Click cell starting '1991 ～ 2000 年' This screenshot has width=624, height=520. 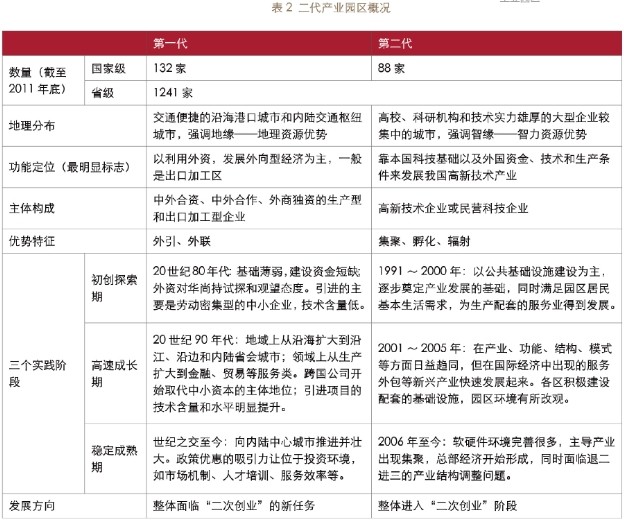497,288
